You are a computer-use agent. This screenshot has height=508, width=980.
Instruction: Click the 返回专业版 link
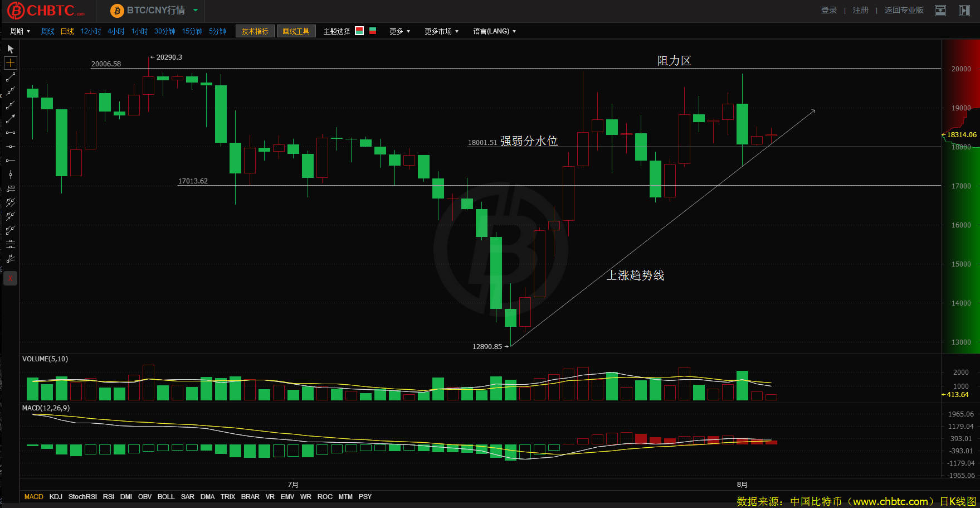pyautogui.click(x=904, y=11)
